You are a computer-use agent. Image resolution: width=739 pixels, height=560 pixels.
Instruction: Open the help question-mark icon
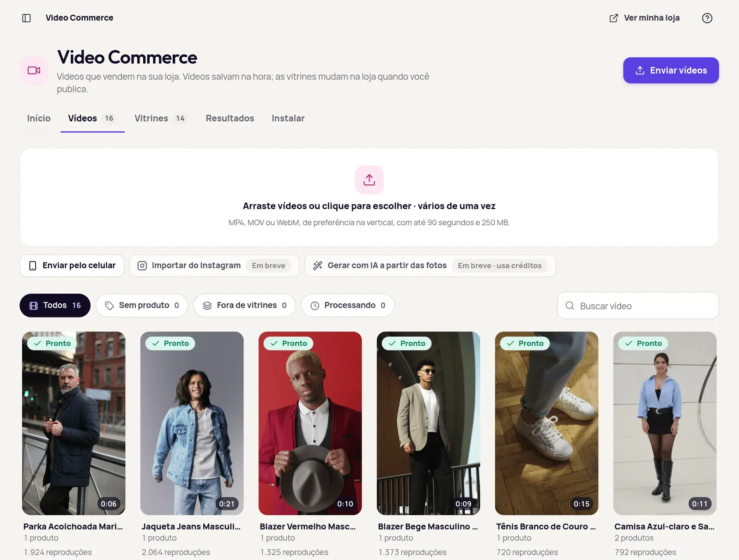707,18
